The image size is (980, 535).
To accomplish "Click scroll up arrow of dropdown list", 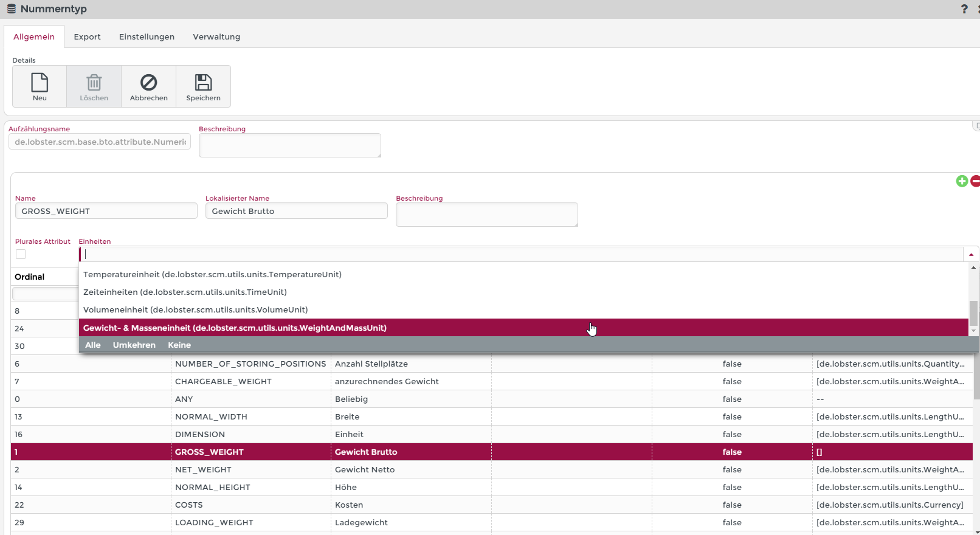I will click(x=973, y=267).
